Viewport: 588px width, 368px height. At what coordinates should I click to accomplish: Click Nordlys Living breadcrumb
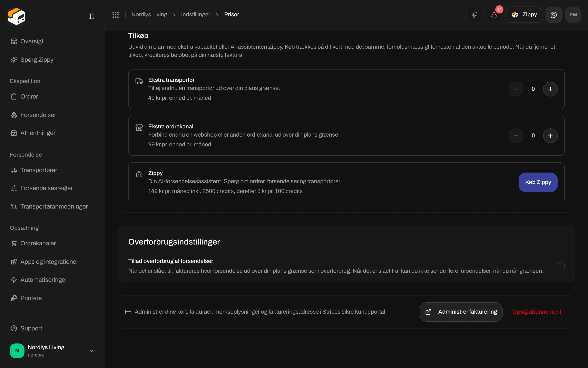coord(149,15)
